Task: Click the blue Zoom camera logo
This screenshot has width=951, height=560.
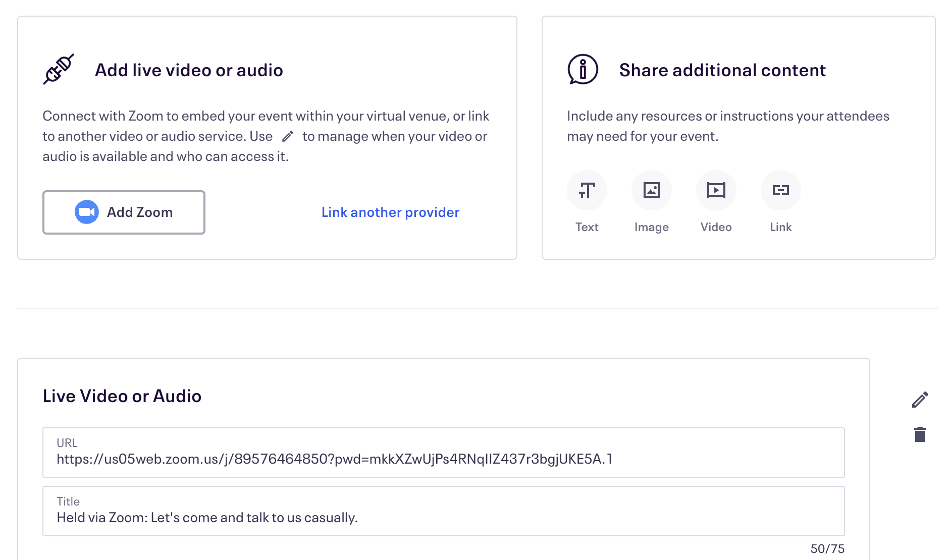Action: [86, 212]
